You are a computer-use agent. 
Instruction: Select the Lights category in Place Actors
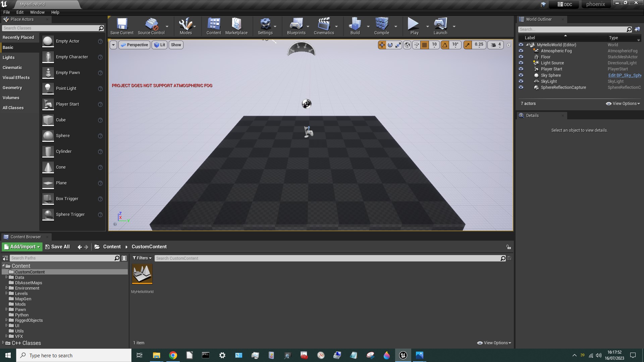coord(20,58)
